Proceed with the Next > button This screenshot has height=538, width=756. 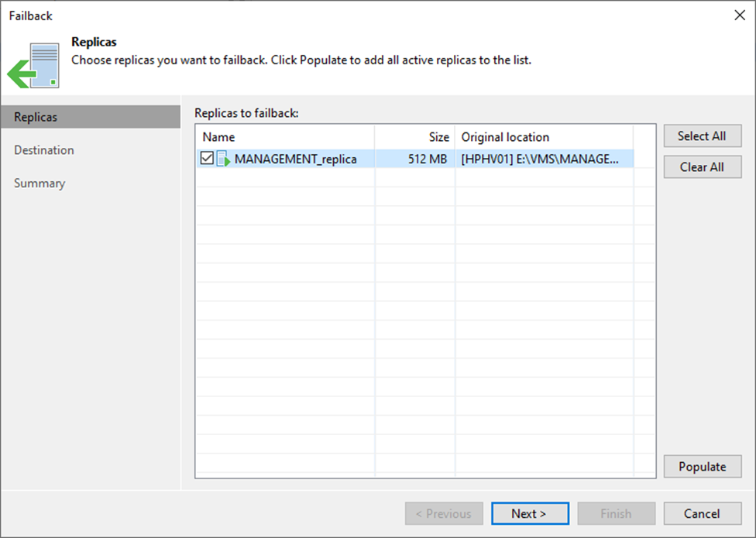click(529, 513)
